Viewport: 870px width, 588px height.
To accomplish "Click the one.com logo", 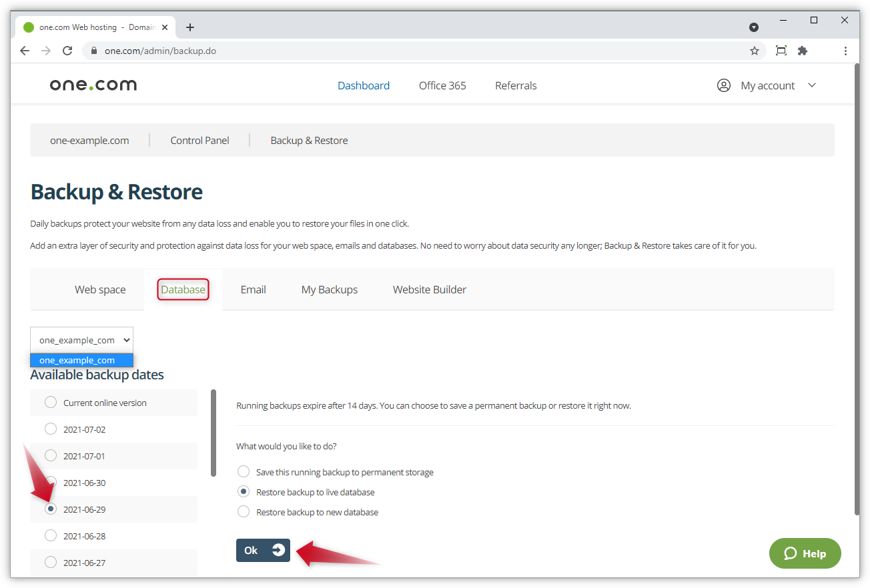I will 93,84.
